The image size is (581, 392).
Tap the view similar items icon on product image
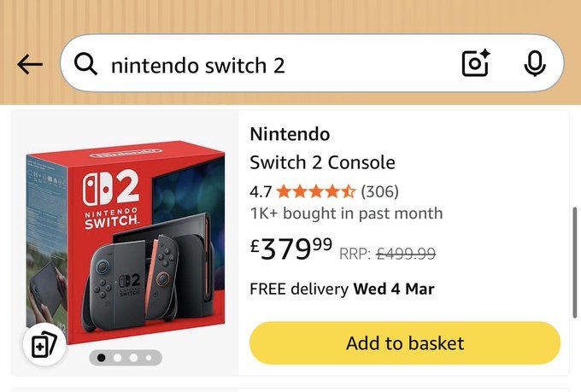[x=44, y=346]
